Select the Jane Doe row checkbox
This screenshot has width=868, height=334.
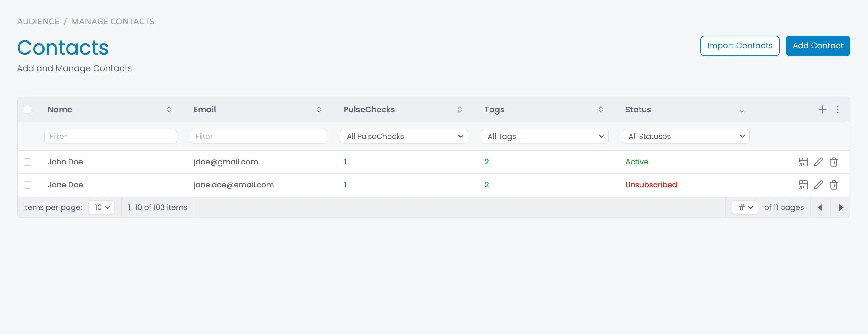[x=28, y=185]
